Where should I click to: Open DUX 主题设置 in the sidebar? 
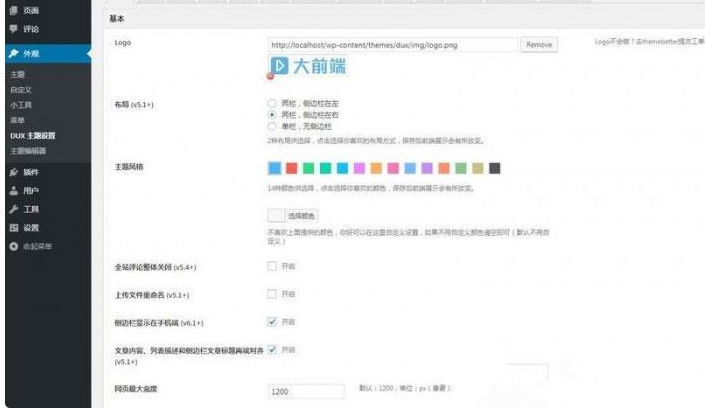(32, 135)
